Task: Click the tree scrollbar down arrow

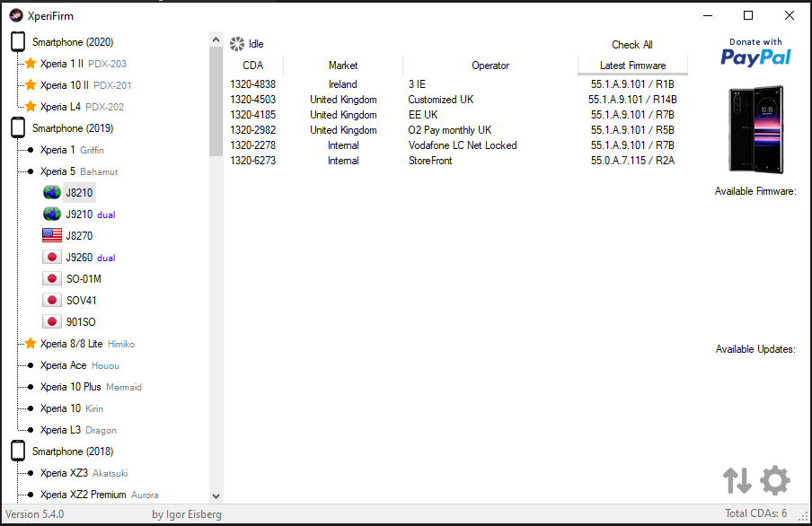Action: pos(216,495)
